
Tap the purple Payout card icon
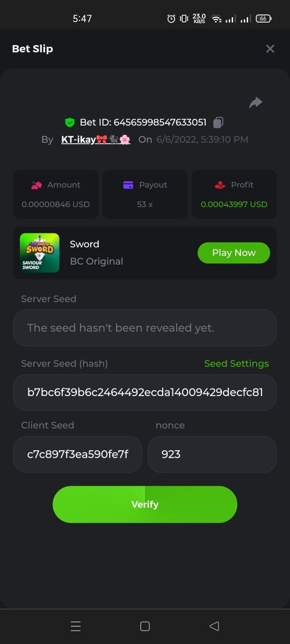[x=128, y=185]
